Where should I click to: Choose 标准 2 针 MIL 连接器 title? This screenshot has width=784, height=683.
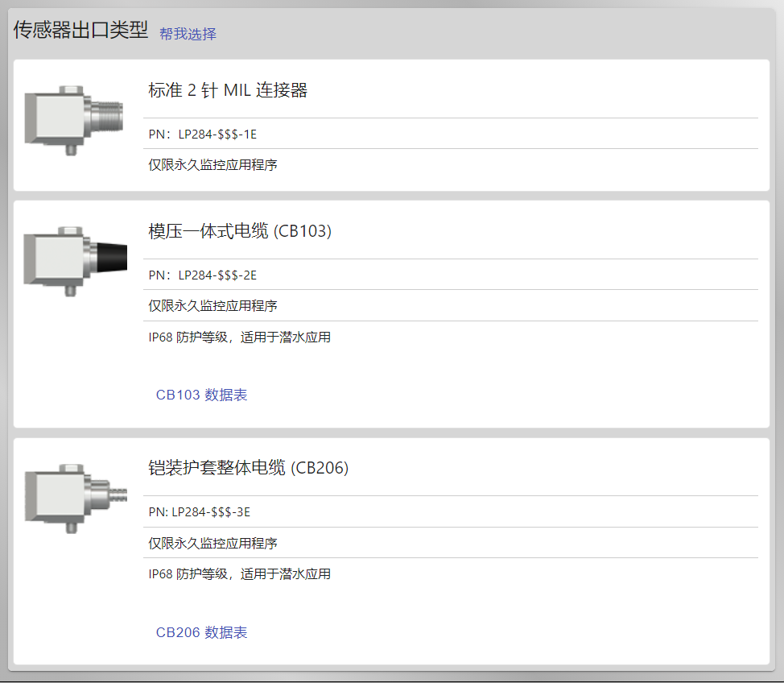point(228,90)
